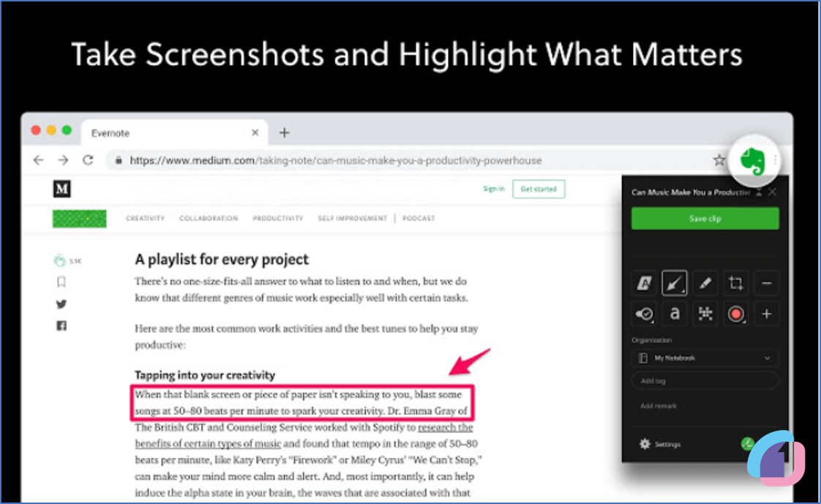Bookmark the article in left sidebar
821x504 pixels.
(x=61, y=282)
